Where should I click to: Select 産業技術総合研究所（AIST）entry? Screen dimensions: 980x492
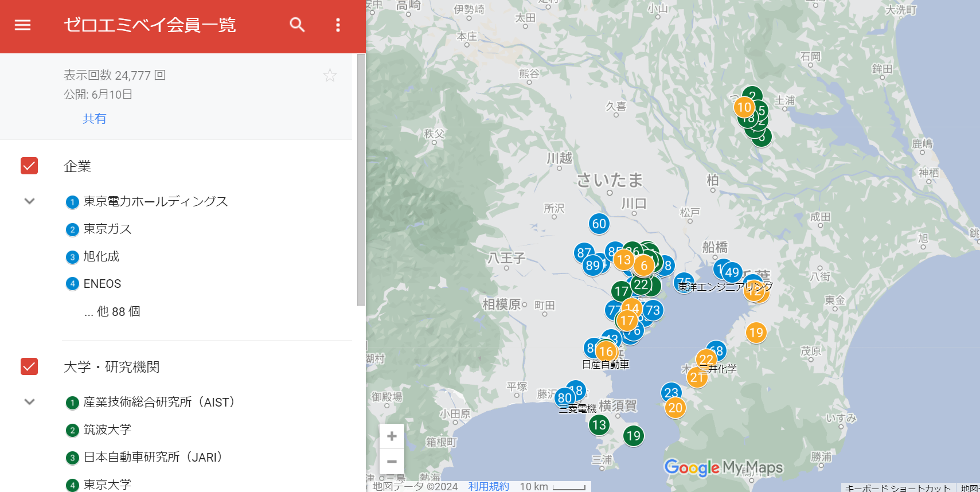pos(159,402)
